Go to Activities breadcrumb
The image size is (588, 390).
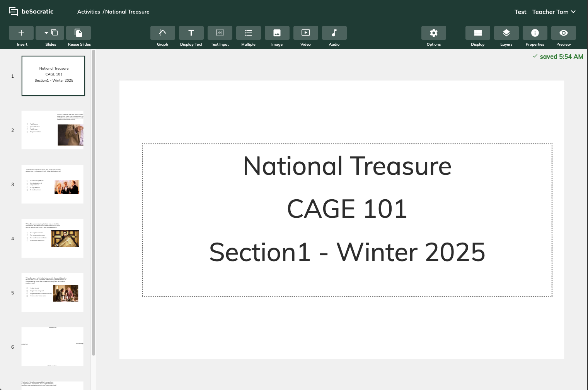[89, 12]
